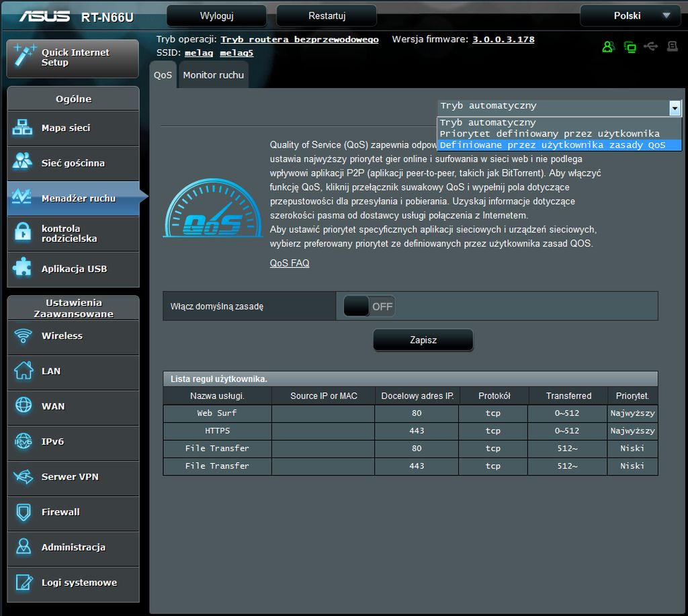This screenshot has width=688, height=616.
Task: Click the Sieć gościnna guests icon
Action: [x=22, y=161]
